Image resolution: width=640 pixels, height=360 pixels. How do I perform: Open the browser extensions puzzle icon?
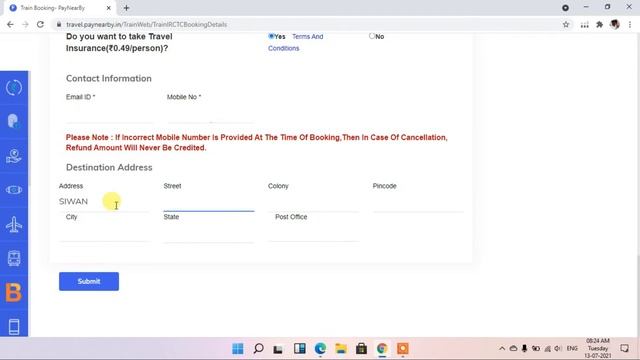599,24
